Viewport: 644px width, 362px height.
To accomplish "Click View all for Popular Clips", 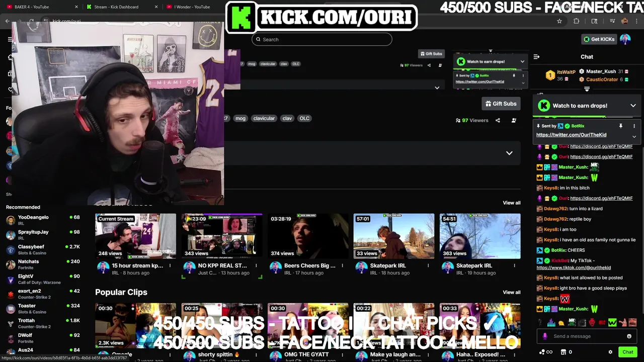I will coord(512,292).
